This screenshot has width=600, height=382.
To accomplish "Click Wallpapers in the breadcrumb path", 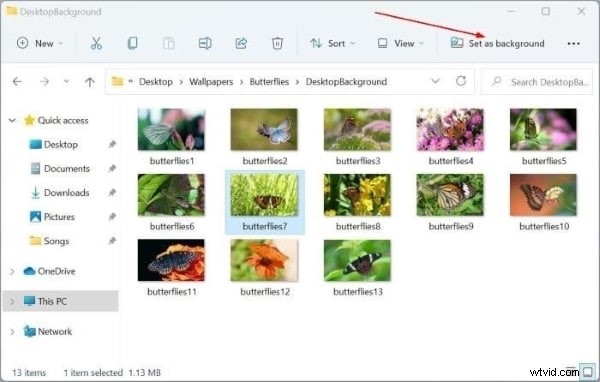I will [211, 82].
